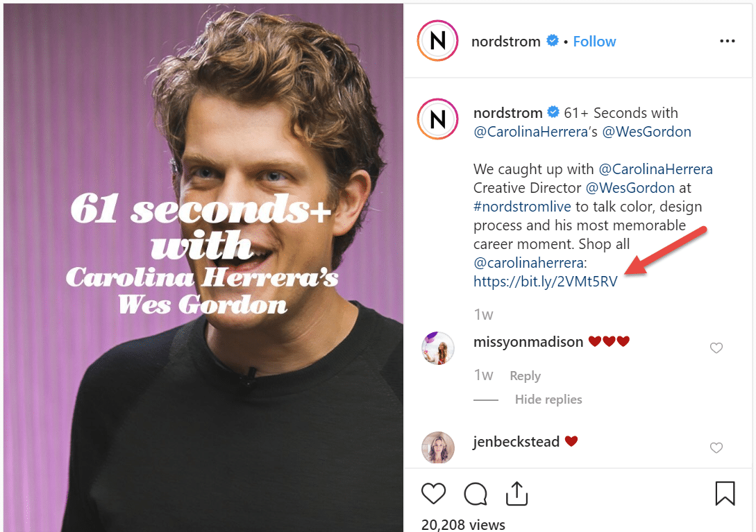Screen dimensions: 756x532
Task: Click the 20,208 views count
Action: 463,524
